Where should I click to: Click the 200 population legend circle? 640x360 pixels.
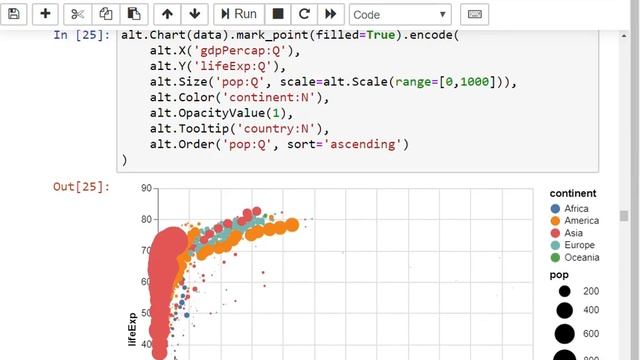pos(564,291)
